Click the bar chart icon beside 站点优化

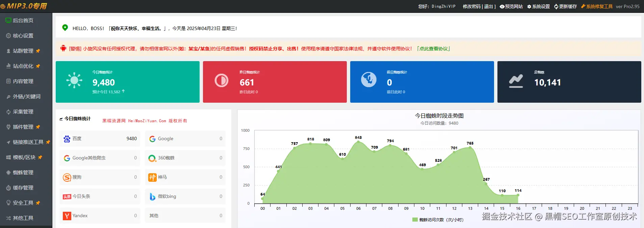8,66
